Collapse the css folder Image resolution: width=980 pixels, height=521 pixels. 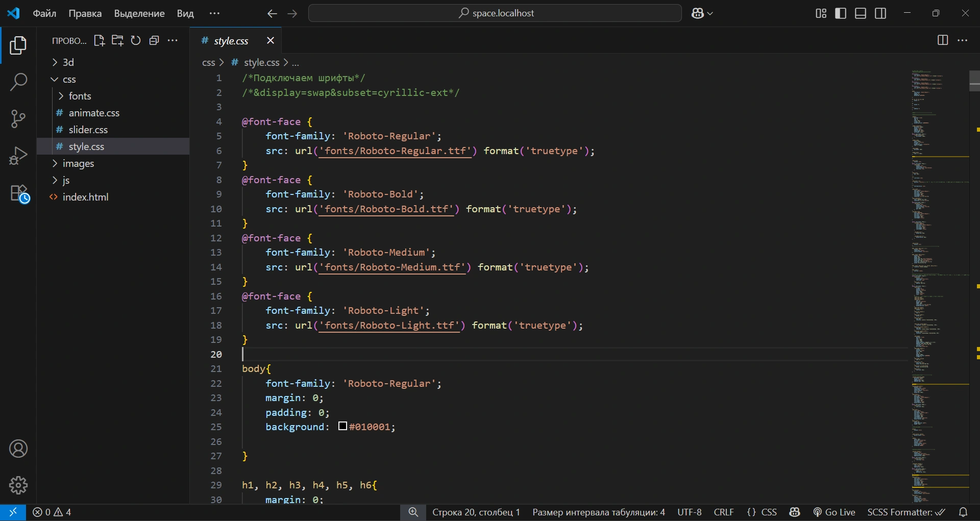tap(69, 79)
